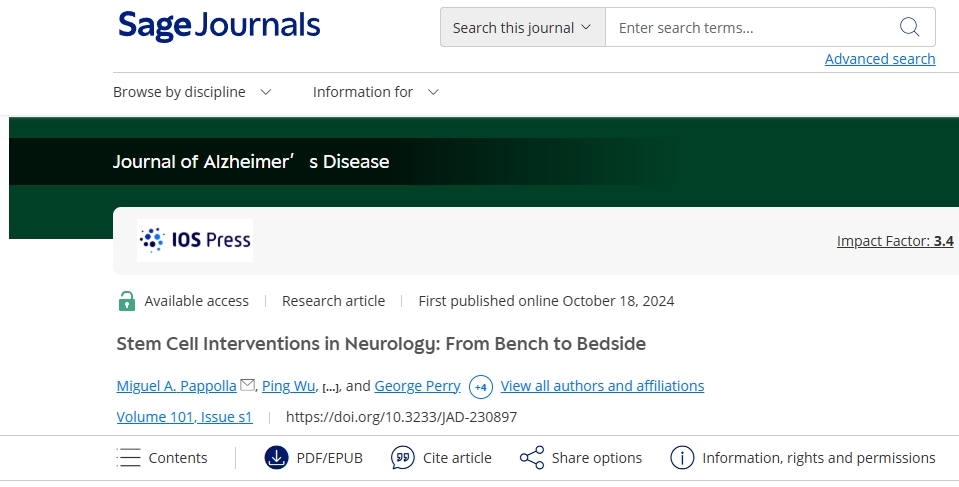Click the IOS Press logo
The image size is (959, 487).
pos(195,240)
